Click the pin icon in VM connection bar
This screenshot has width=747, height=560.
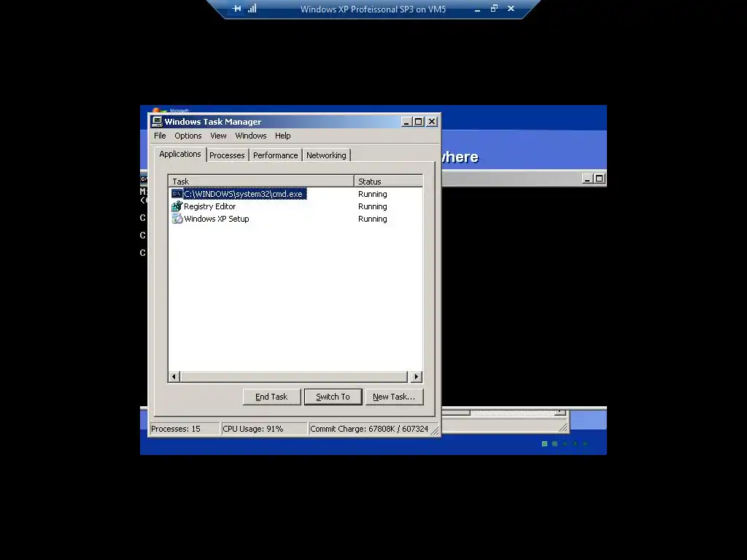coord(237,9)
